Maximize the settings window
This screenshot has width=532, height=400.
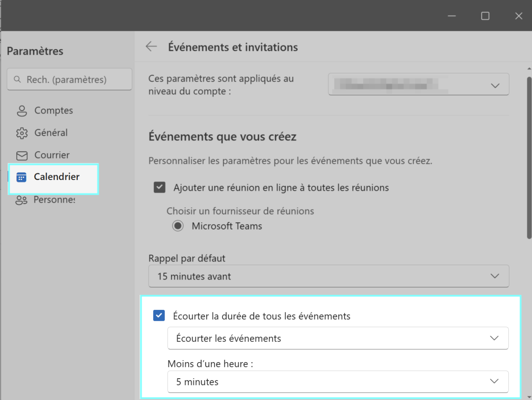[x=485, y=16]
